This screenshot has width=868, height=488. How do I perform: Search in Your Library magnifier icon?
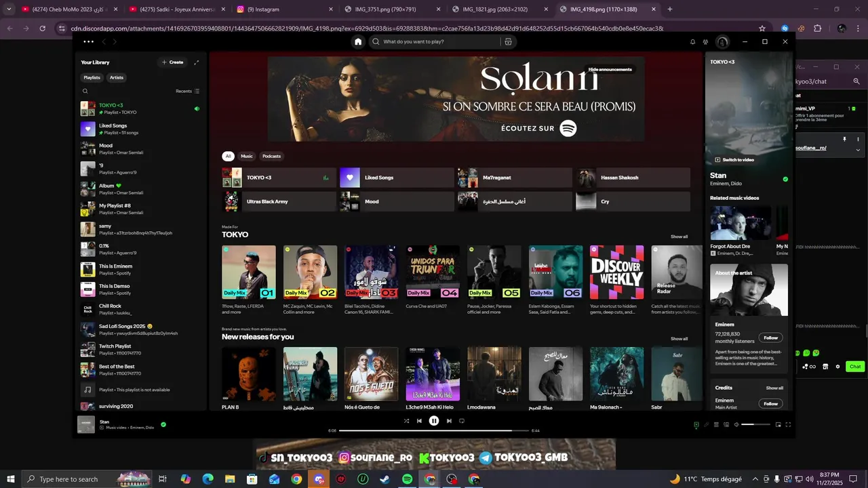tap(85, 91)
